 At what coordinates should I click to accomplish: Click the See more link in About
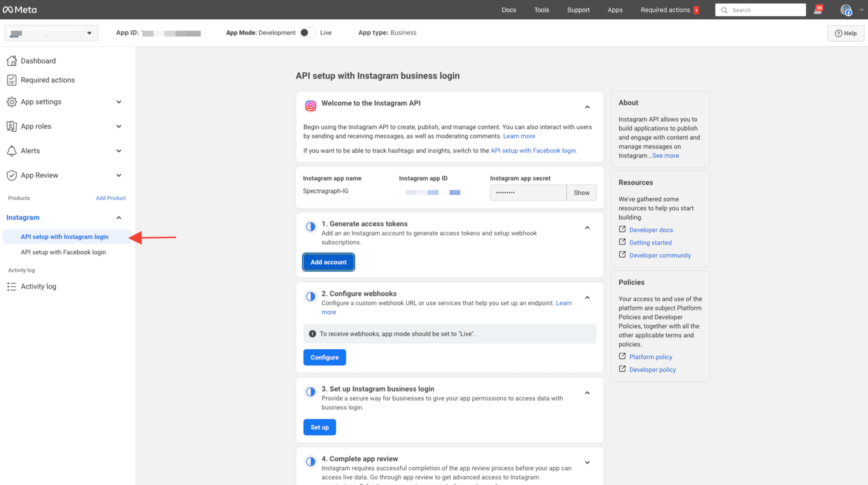tap(665, 156)
